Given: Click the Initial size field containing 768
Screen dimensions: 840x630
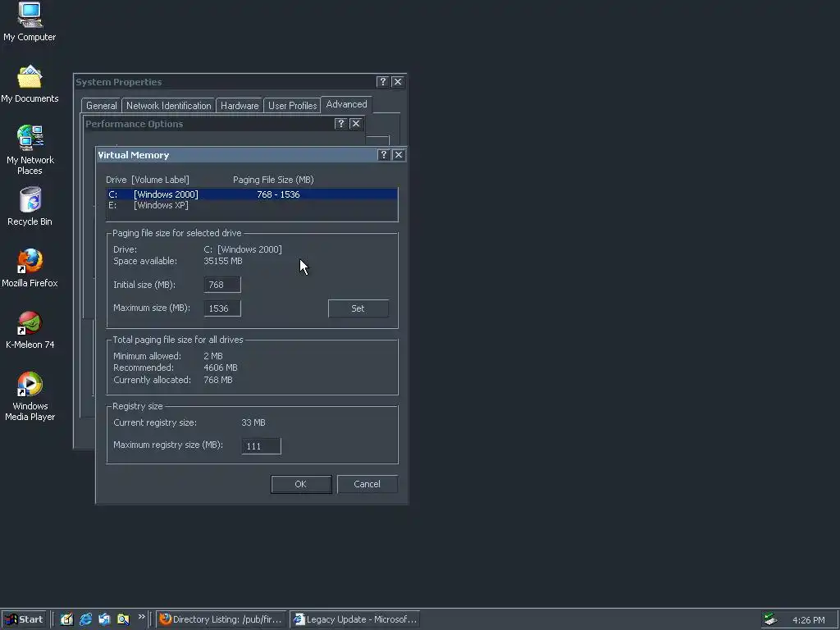Looking at the screenshot, I should pyautogui.click(x=222, y=285).
